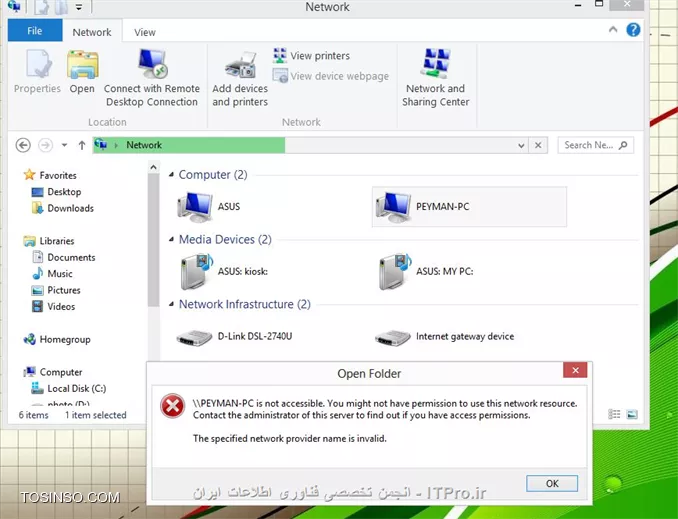Open Documents library
678x519 pixels.
tap(64, 257)
